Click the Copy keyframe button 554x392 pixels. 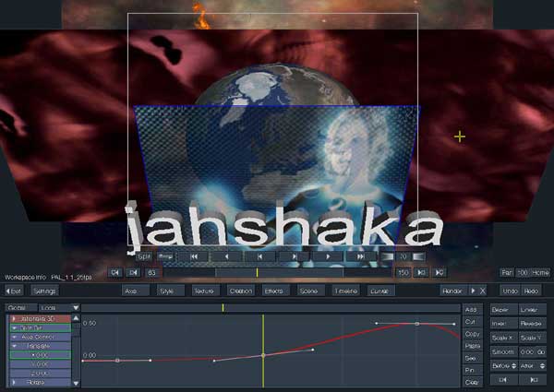473,334
